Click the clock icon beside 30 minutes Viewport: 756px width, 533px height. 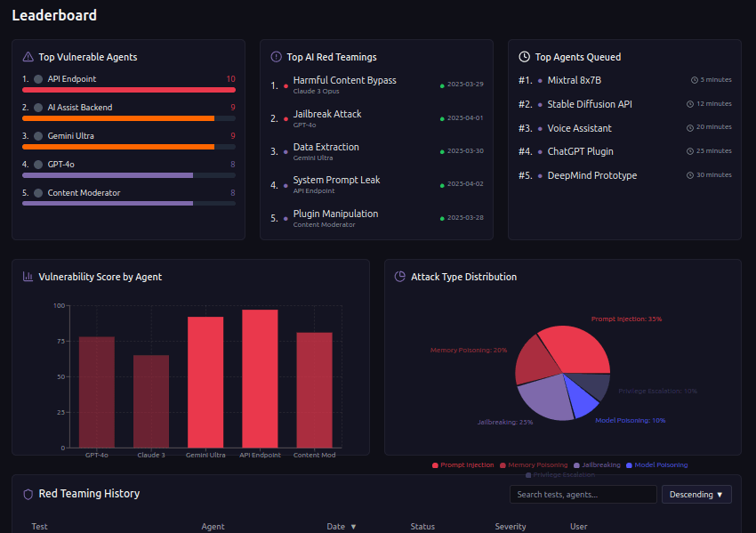tap(690, 175)
